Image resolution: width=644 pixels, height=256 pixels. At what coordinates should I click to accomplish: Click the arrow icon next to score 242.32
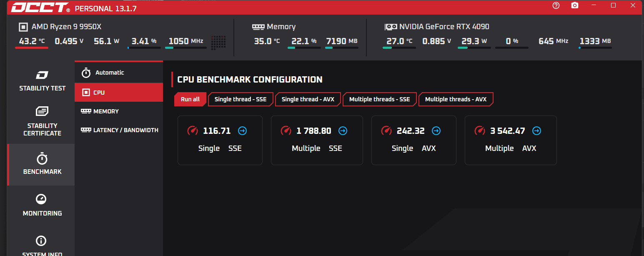[436, 131]
